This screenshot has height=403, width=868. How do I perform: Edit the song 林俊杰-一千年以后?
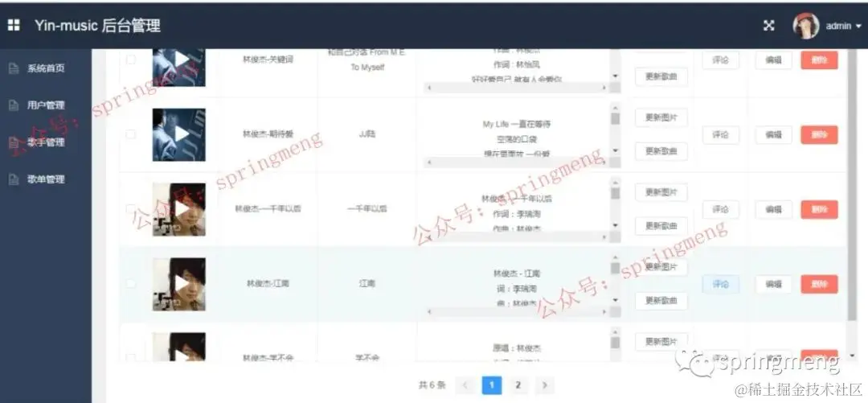tap(773, 209)
